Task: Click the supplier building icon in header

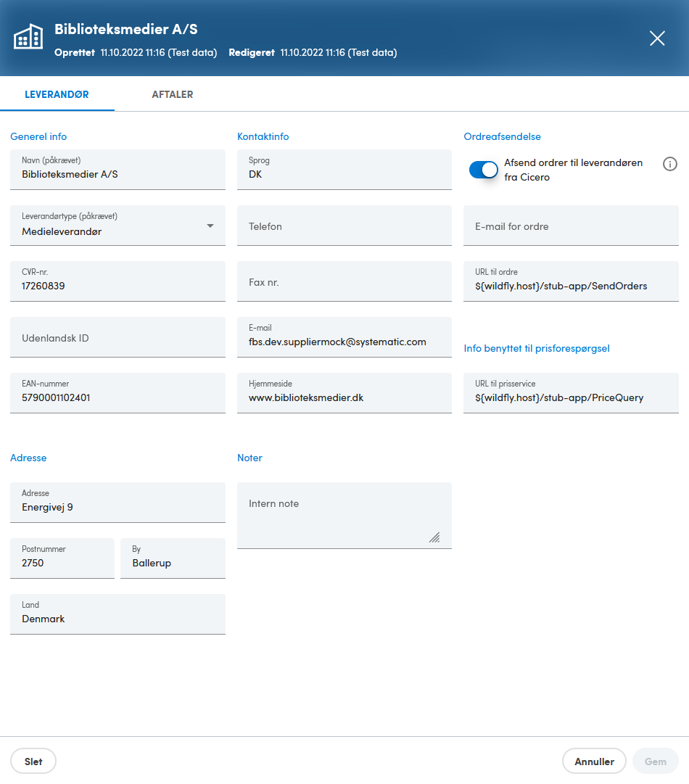Action: (x=28, y=37)
